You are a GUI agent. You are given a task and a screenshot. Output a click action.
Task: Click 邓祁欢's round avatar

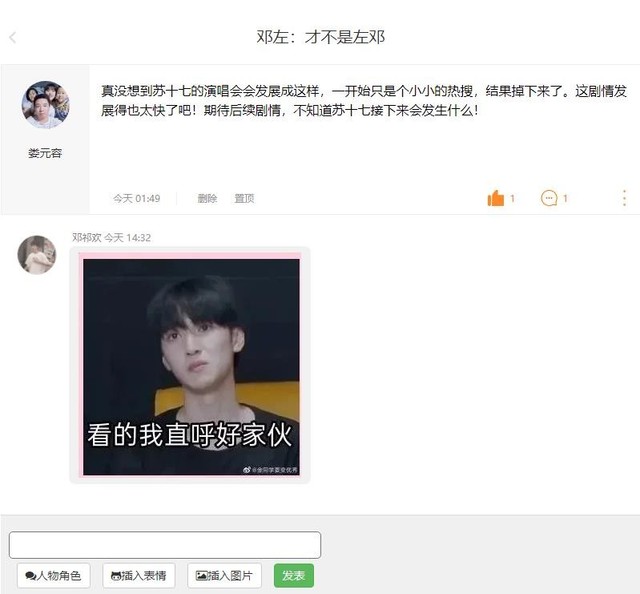tap(37, 255)
